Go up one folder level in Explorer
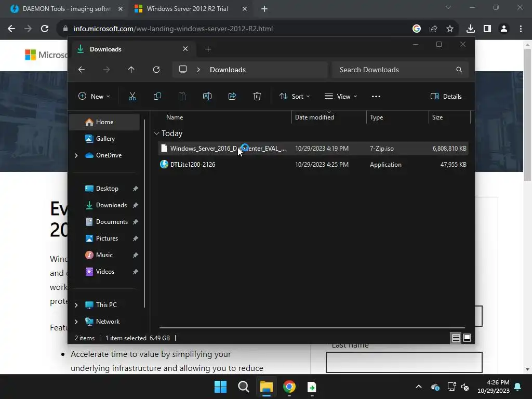Image resolution: width=532 pixels, height=399 pixels. (x=131, y=70)
